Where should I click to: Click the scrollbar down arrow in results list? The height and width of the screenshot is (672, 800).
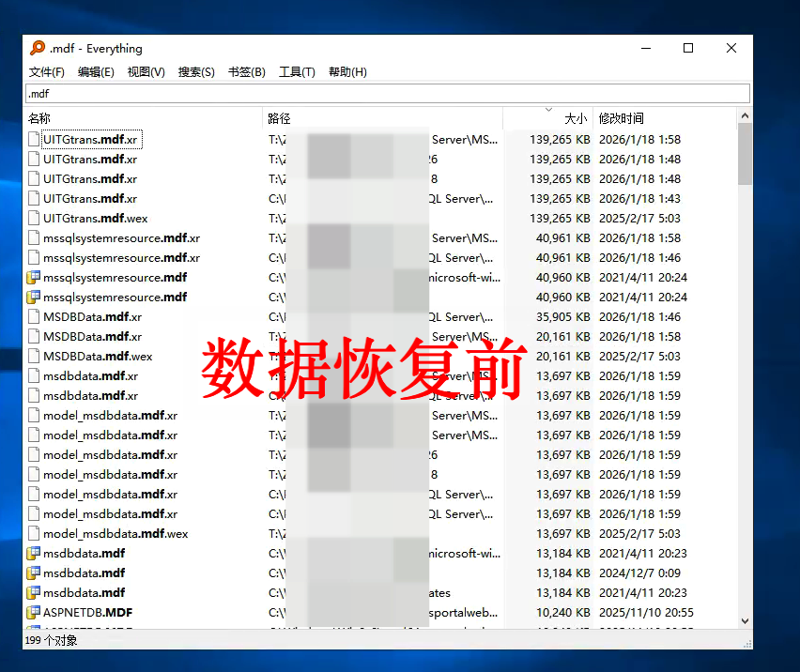[745, 621]
